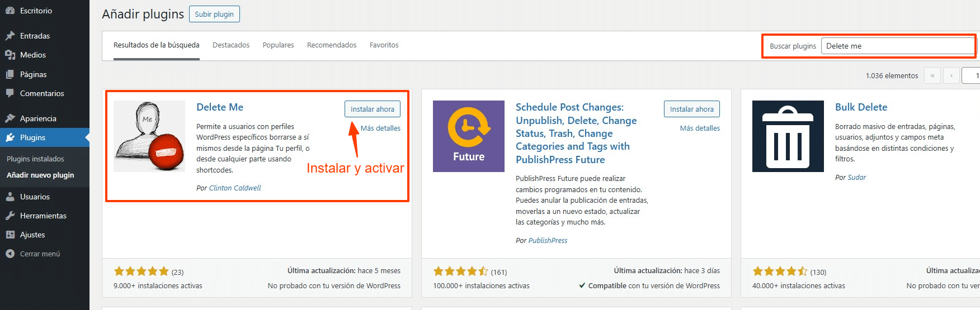Viewport: 980px width, 310px height.
Task: Select the Recomendados tab
Action: point(332,45)
